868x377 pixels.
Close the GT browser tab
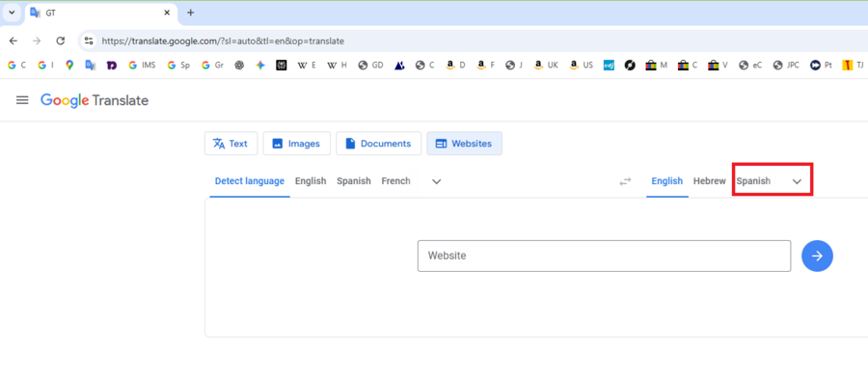[167, 13]
